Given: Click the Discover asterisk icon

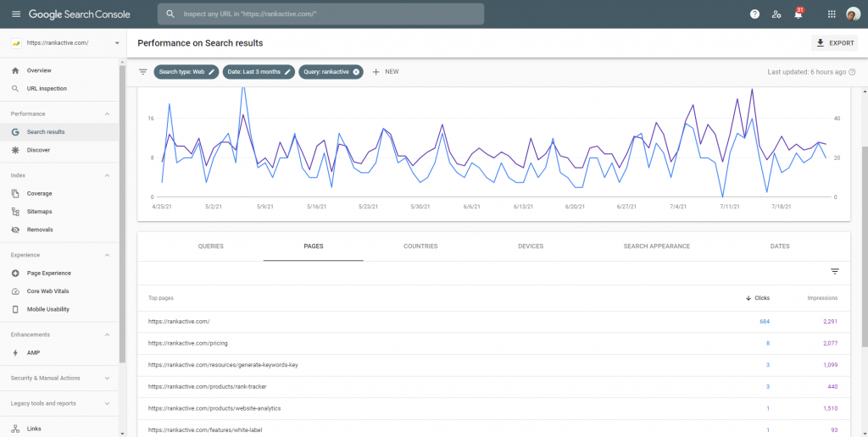Looking at the screenshot, I should point(15,150).
